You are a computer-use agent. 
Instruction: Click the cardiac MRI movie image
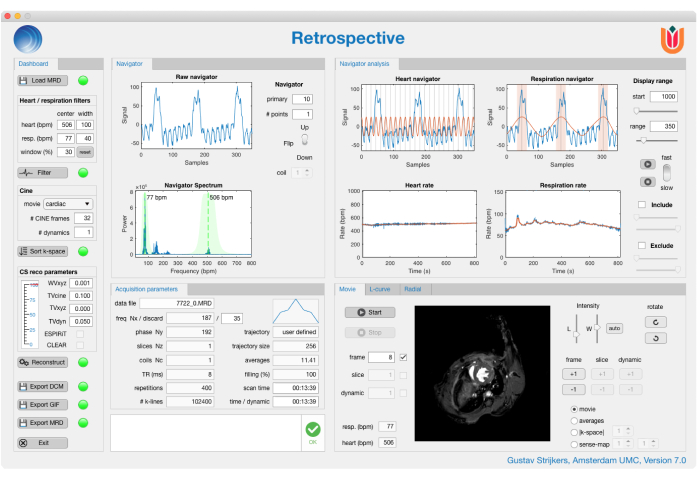(482, 373)
